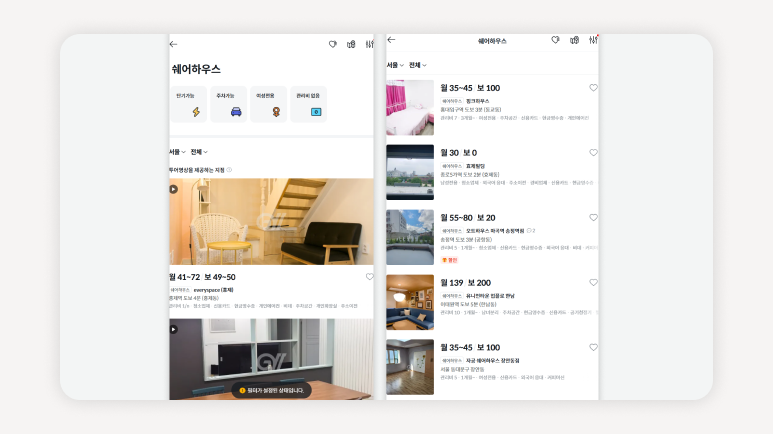Click 쉐어하우스 title in right screen header
773x434 pixels.
[492, 41]
